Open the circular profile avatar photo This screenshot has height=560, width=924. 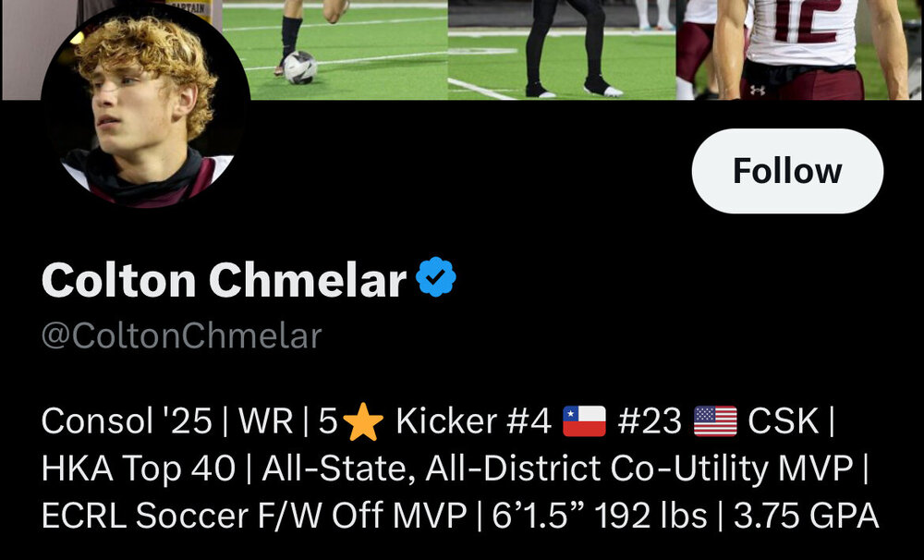point(146,105)
